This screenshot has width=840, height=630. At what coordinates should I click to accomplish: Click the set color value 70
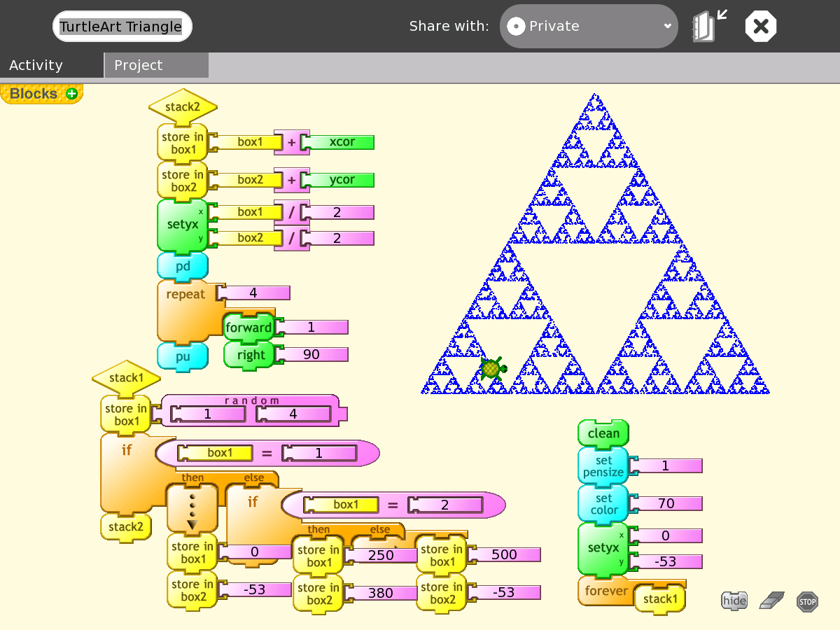666,503
